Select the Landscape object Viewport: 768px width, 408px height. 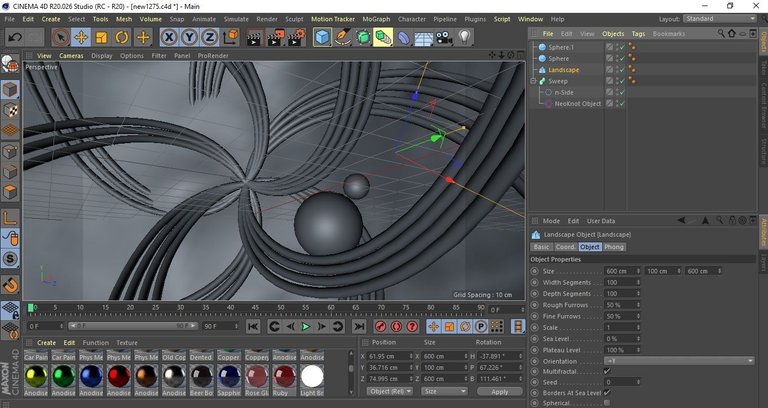coord(563,70)
